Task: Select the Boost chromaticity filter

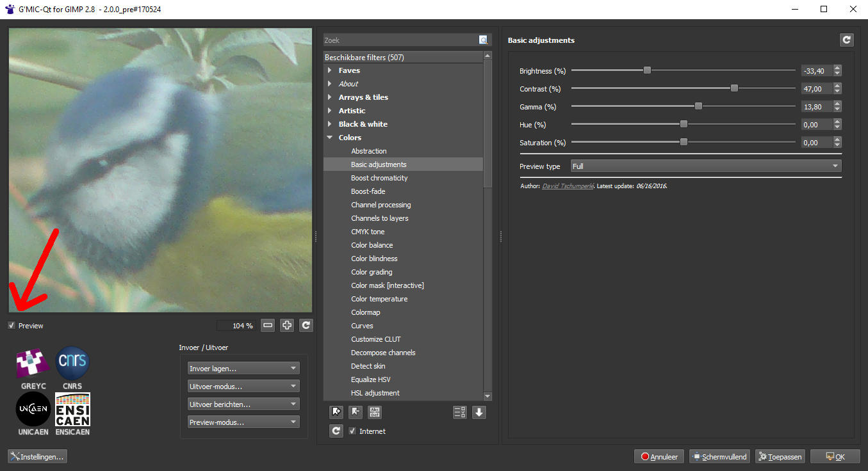Action: pos(379,178)
